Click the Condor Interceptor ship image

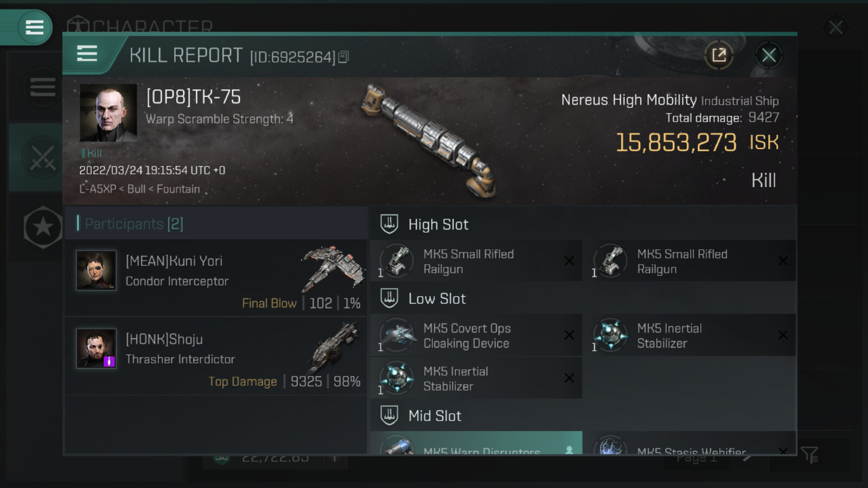pyautogui.click(x=333, y=268)
